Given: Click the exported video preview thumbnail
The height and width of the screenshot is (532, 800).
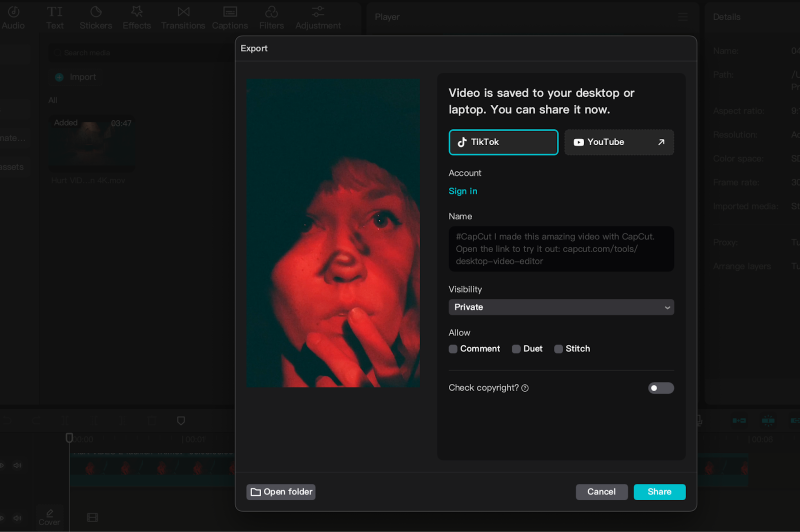Looking at the screenshot, I should (333, 233).
